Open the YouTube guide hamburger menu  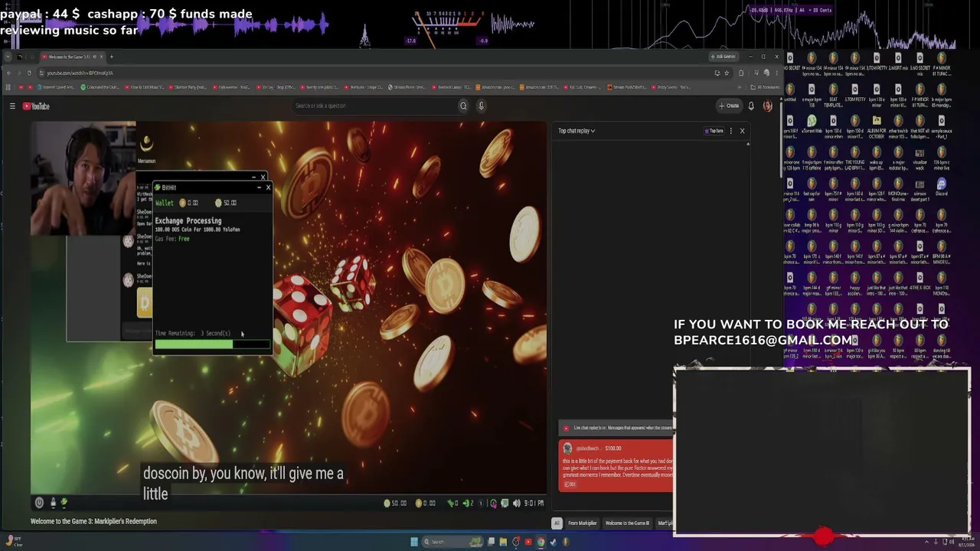tap(12, 106)
